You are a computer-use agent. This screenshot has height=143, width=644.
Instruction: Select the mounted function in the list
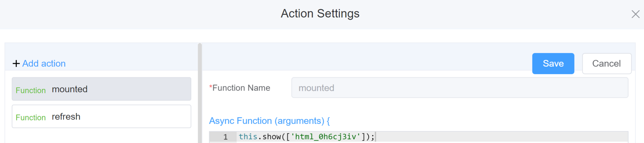[x=101, y=89]
